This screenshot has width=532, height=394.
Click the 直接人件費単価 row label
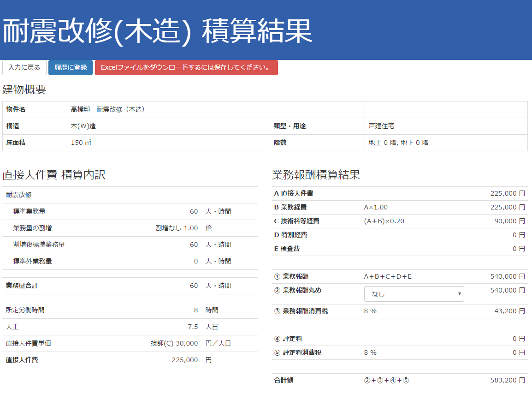(x=29, y=343)
